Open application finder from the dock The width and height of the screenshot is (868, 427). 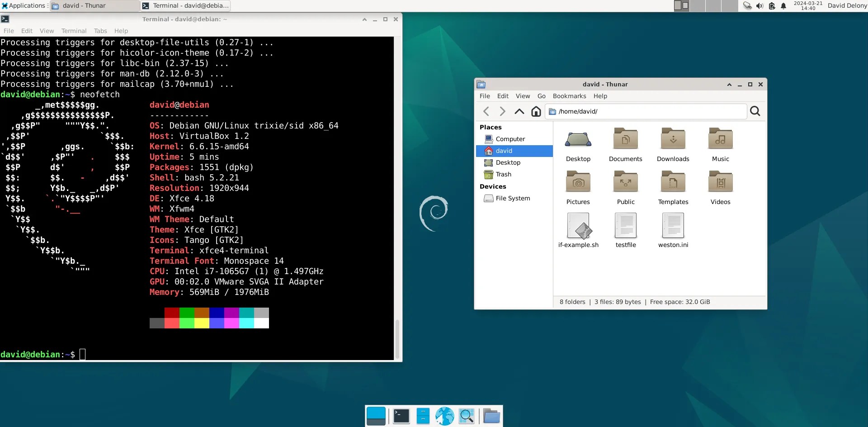pos(467,416)
